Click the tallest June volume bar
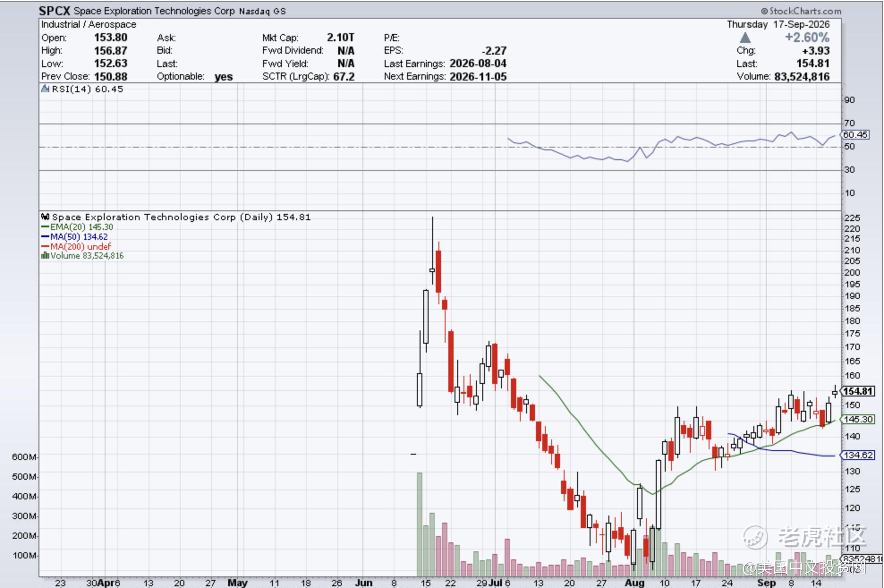Screen dimensions: 884x588 420,524
